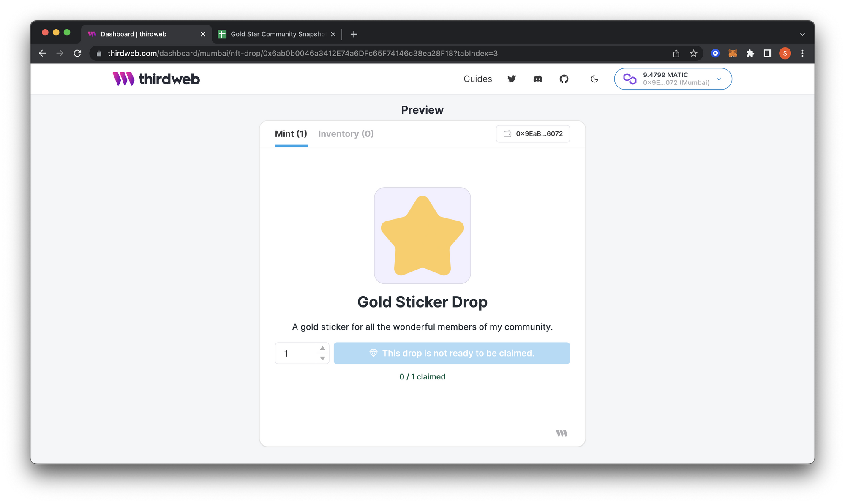Click the Preview heading
Image resolution: width=845 pixels, height=504 pixels.
coord(422,110)
